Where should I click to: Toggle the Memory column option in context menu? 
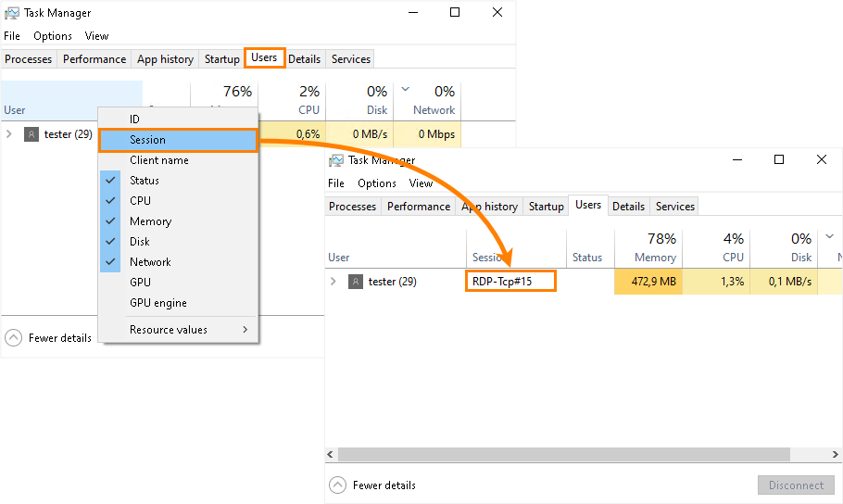click(x=179, y=221)
